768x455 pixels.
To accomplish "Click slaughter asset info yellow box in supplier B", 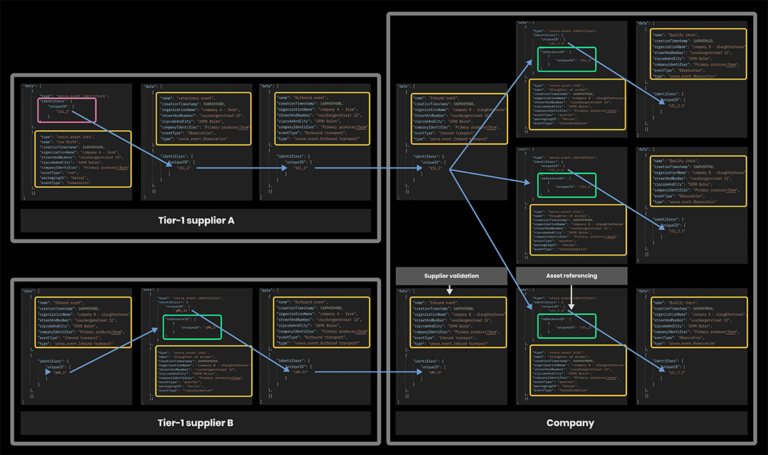I will (195, 370).
